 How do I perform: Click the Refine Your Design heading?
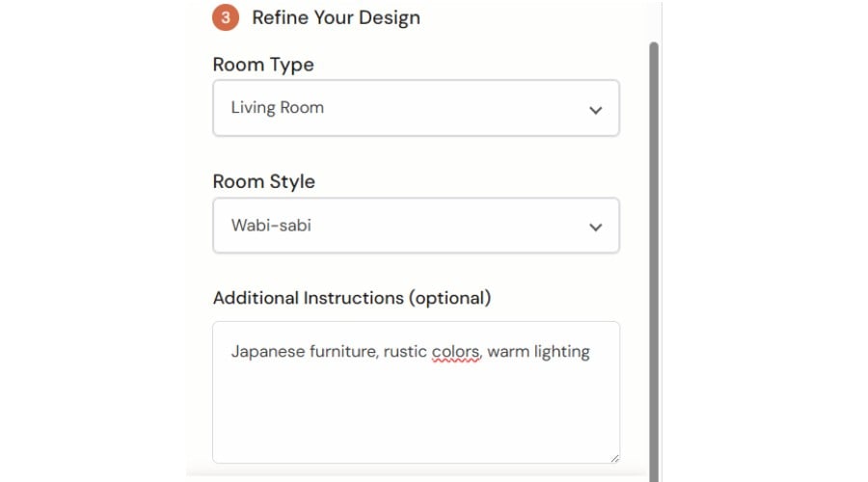[x=336, y=17]
